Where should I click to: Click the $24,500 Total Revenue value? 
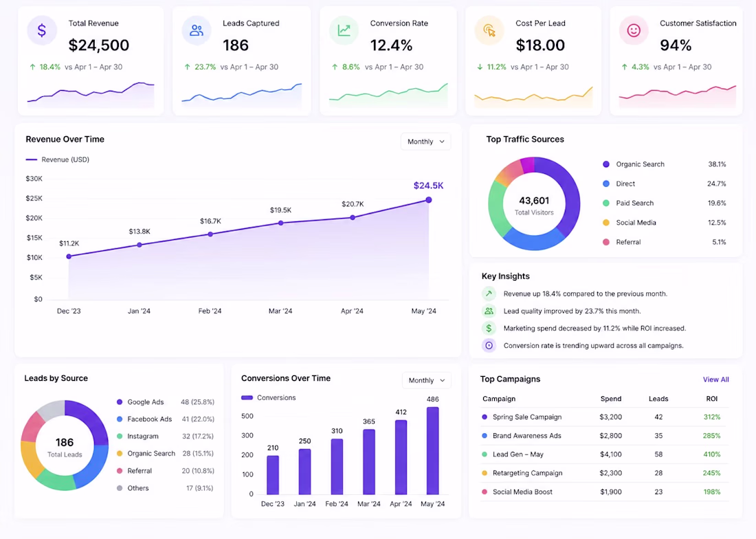99,45
